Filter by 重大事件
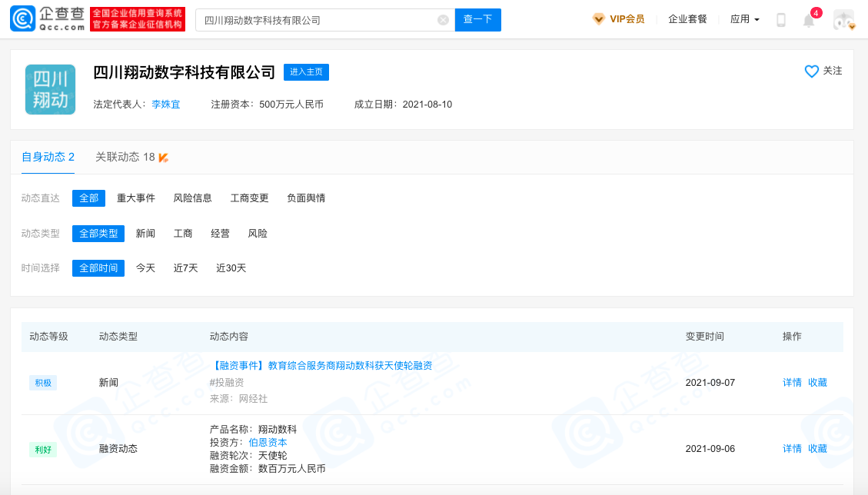The height and width of the screenshot is (495, 868). 135,198
